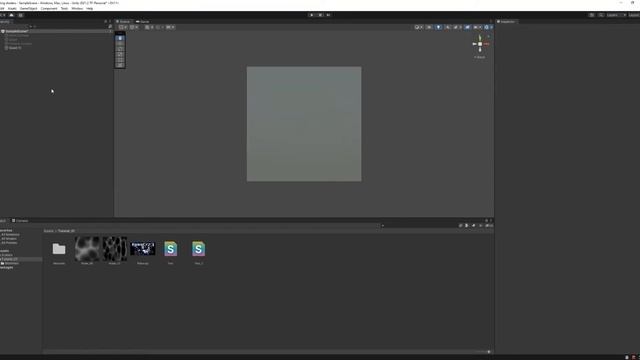The image size is (640, 360).
Task: Open the Help menu
Action: (89, 8)
